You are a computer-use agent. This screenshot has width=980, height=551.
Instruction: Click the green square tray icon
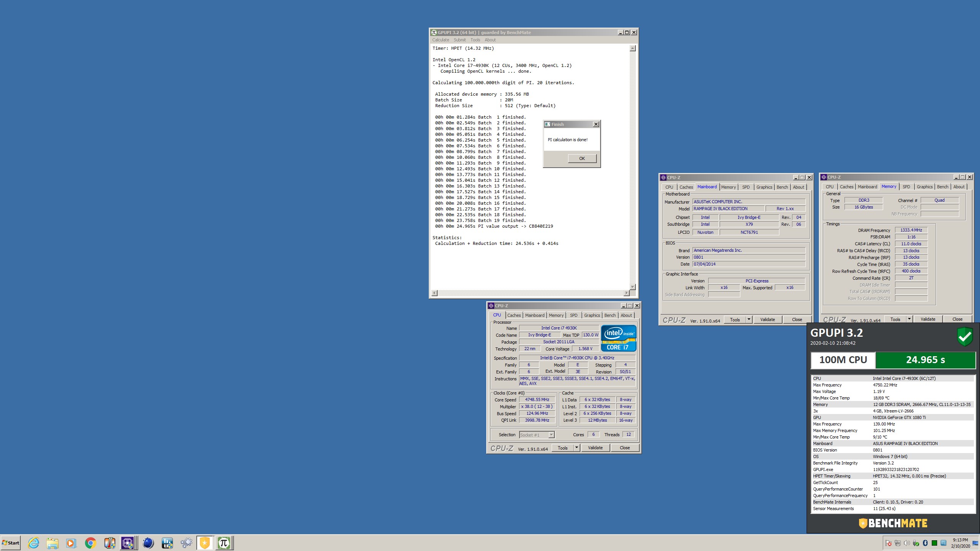pyautogui.click(x=934, y=543)
